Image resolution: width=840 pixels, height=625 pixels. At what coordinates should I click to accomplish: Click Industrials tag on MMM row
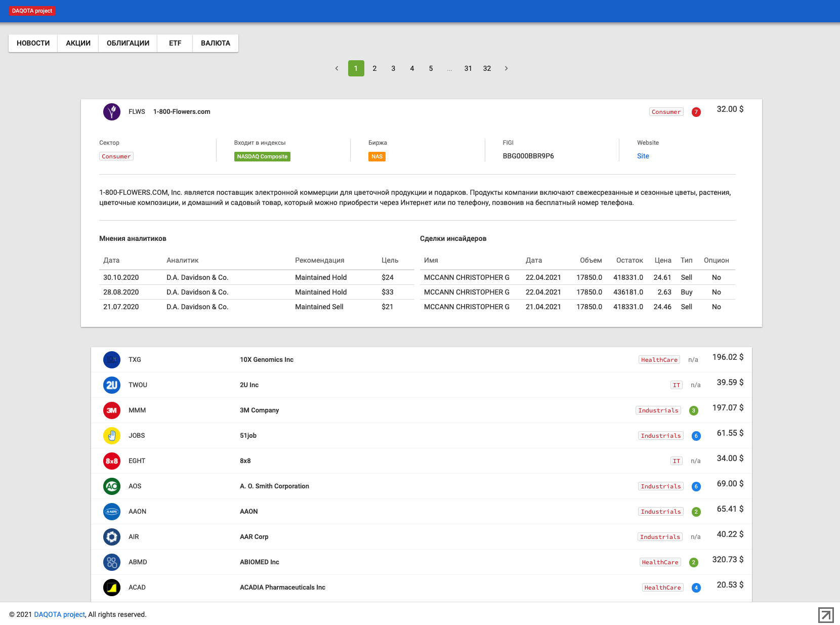point(658,410)
